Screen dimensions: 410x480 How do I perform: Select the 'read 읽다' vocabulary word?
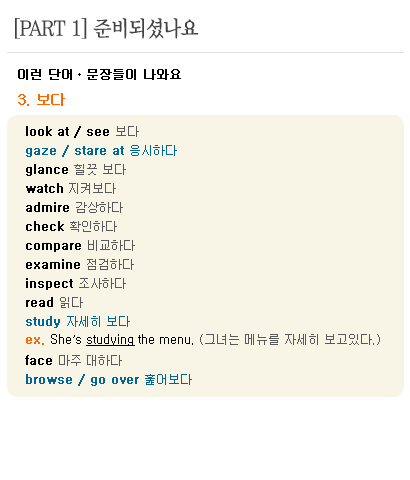coord(54,303)
